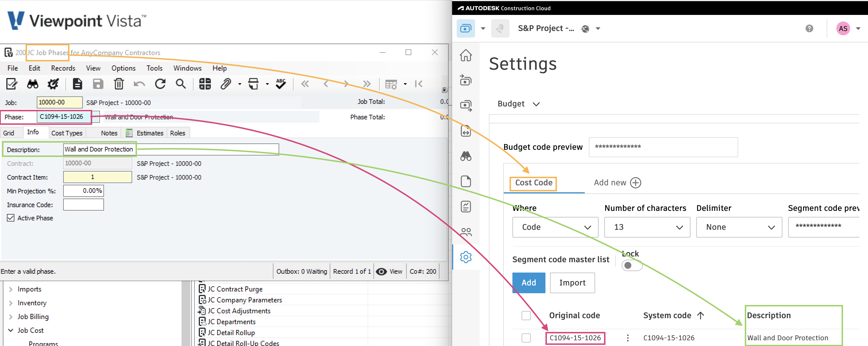This screenshot has width=868, height=346.
Task: Click the new record document icon
Action: coord(78,84)
